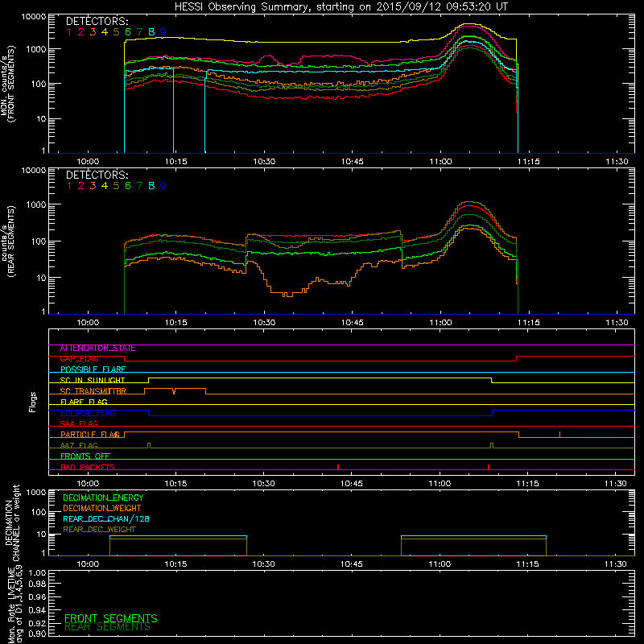The width and height of the screenshot is (644, 644).
Task: Click the PARTICLE_FLAG spike near 11:20
Action: coord(559,435)
